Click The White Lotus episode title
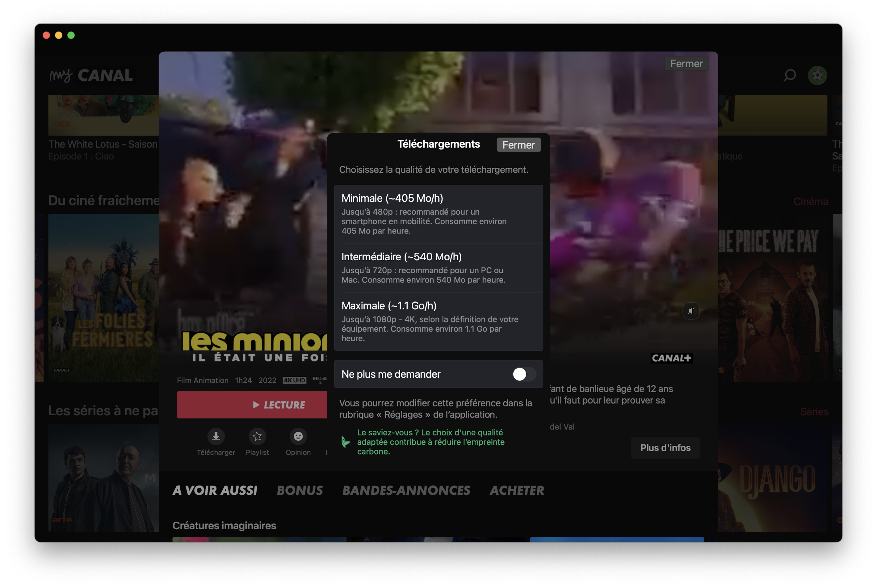This screenshot has width=877, height=588. (103, 145)
